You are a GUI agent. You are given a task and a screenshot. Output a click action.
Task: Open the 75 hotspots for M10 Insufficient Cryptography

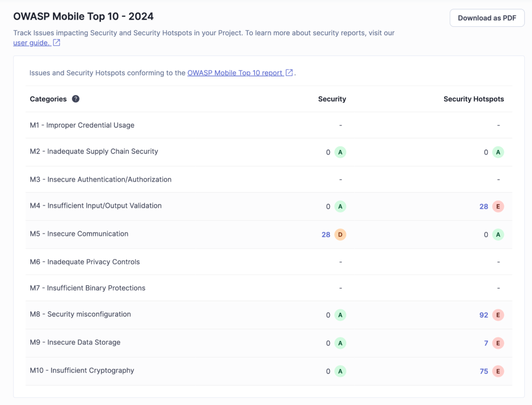483,371
